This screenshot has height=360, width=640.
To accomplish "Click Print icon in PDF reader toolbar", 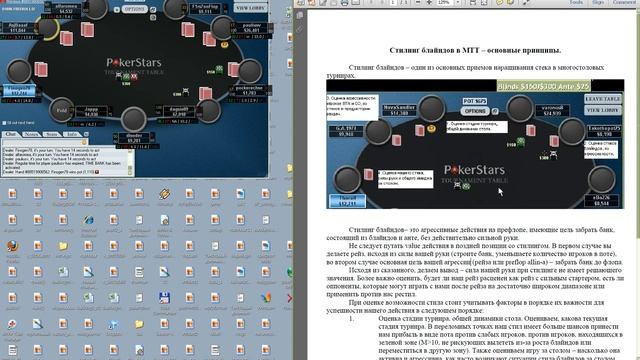I will [344, 2].
